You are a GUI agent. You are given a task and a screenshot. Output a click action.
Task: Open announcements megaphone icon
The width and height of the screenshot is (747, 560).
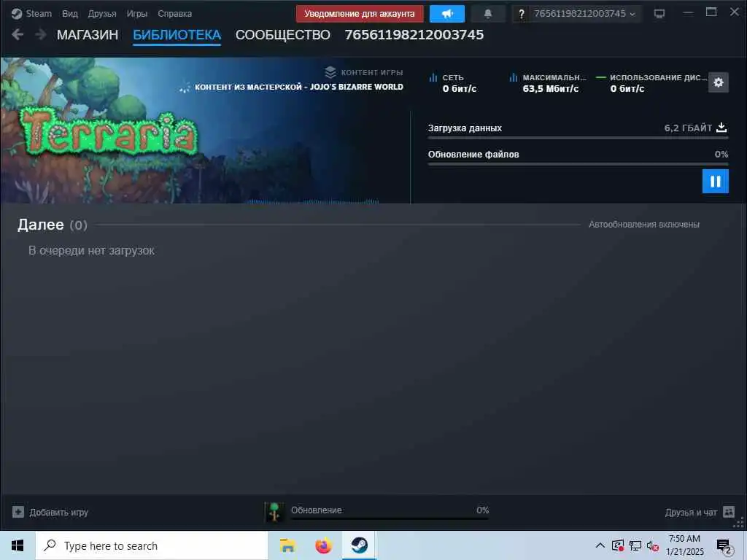pyautogui.click(x=447, y=14)
